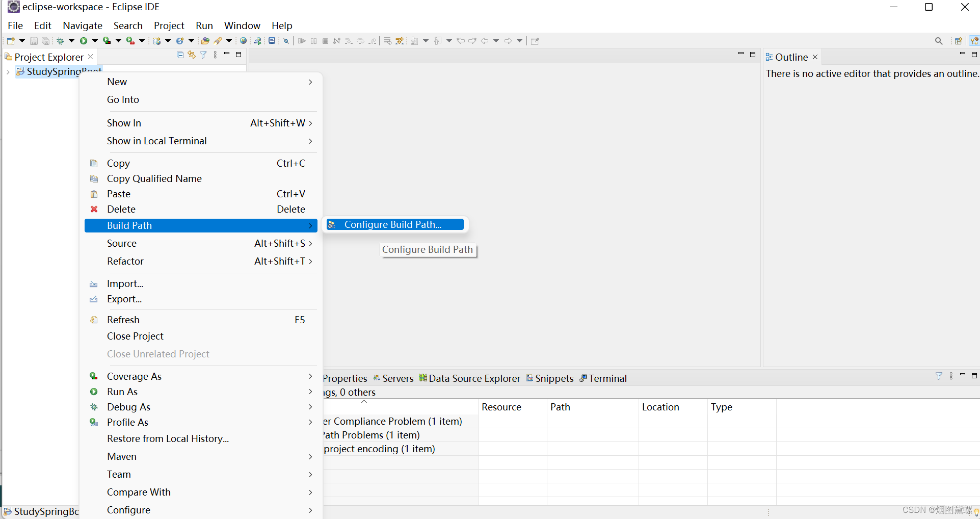This screenshot has width=980, height=519.
Task: Open dropdown arrow beside New icon
Action: click(x=22, y=41)
